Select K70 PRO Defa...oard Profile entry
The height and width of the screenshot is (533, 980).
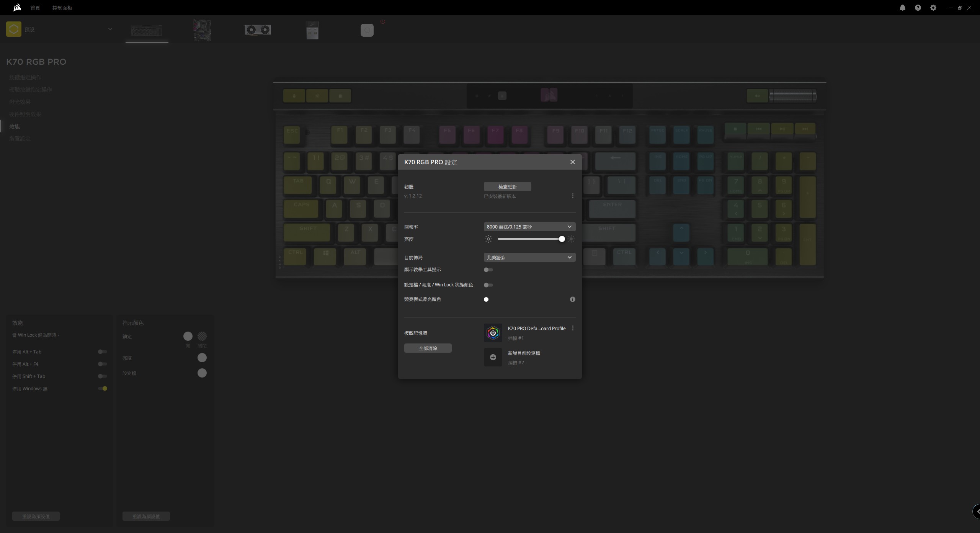[537, 329]
